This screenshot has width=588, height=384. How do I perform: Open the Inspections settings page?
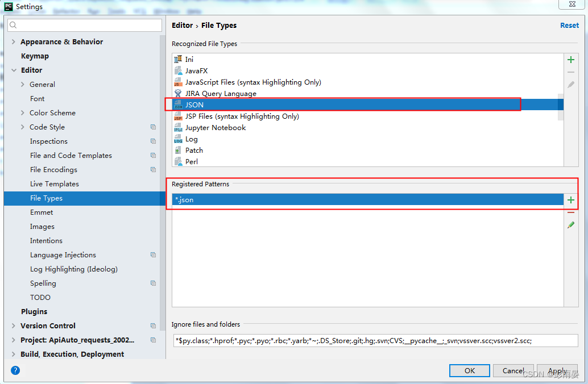click(49, 141)
